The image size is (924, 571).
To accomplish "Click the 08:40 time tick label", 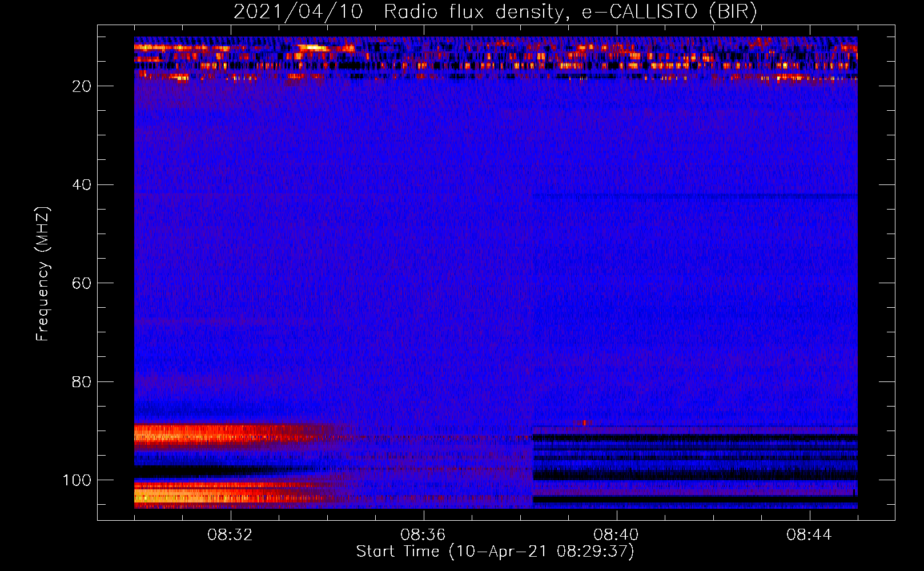I will point(616,535).
